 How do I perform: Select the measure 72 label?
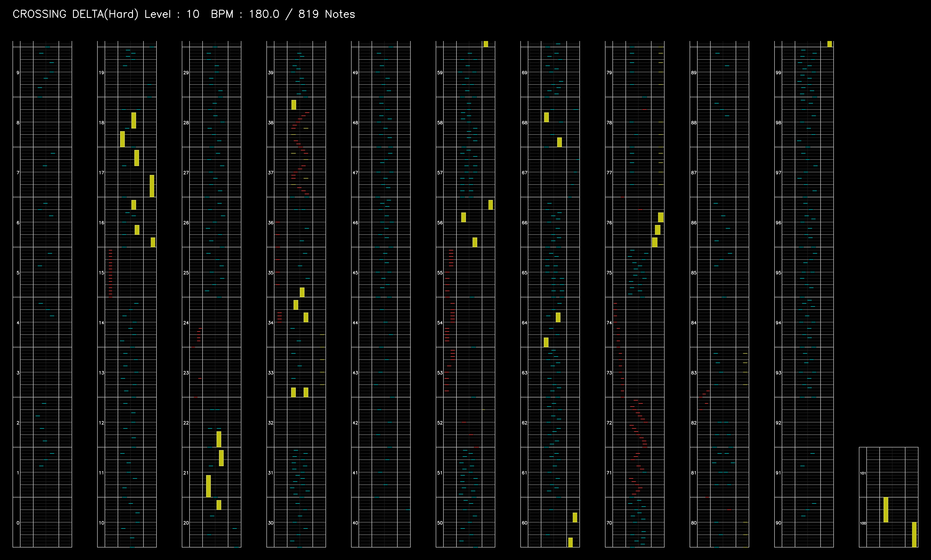(x=609, y=423)
